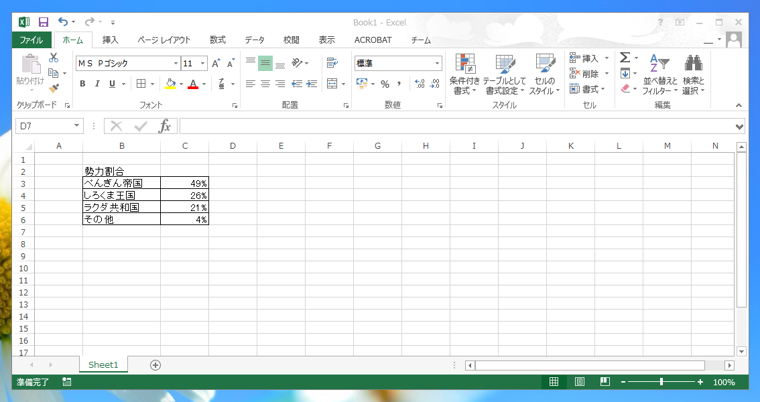The width and height of the screenshot is (760, 402).
Task: Increase font size with the large A
Action: [x=216, y=64]
